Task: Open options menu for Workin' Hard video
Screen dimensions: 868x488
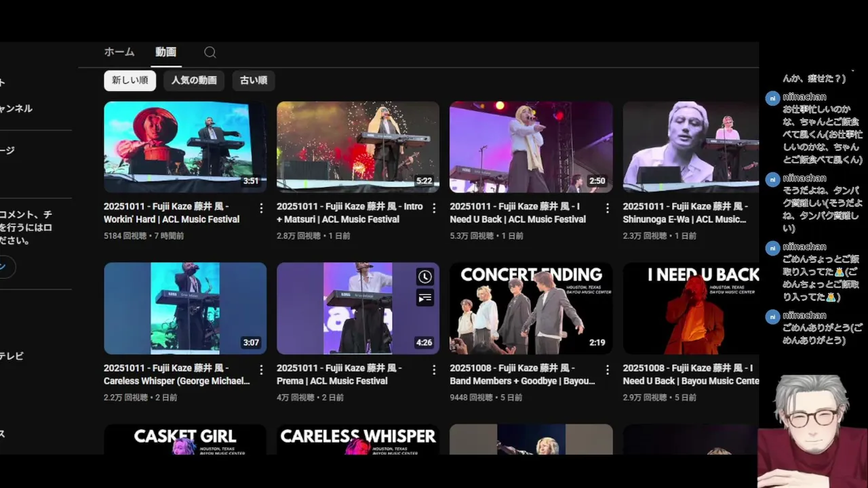Action: (261, 208)
